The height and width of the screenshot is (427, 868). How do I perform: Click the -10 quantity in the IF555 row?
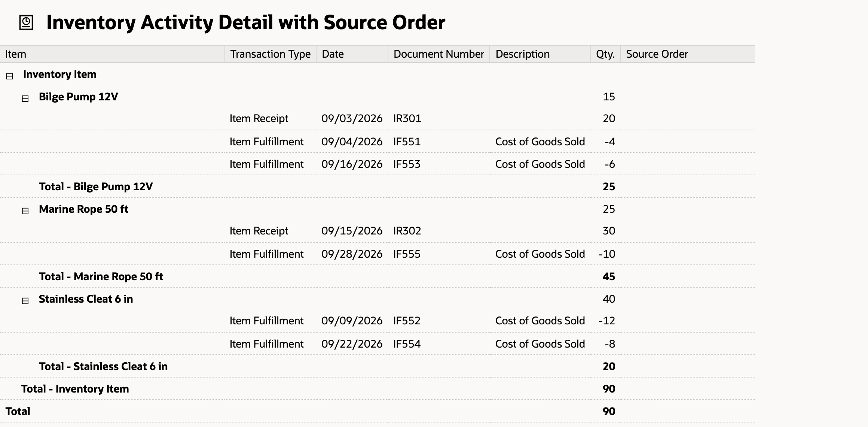(607, 254)
